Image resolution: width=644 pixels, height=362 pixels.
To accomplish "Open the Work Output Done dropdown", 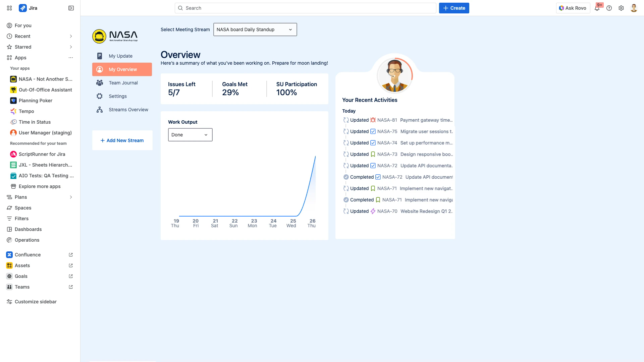I will [190, 135].
